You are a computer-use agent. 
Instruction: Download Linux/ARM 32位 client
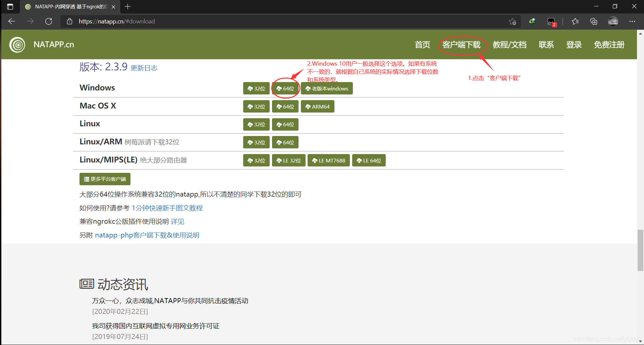(256, 142)
